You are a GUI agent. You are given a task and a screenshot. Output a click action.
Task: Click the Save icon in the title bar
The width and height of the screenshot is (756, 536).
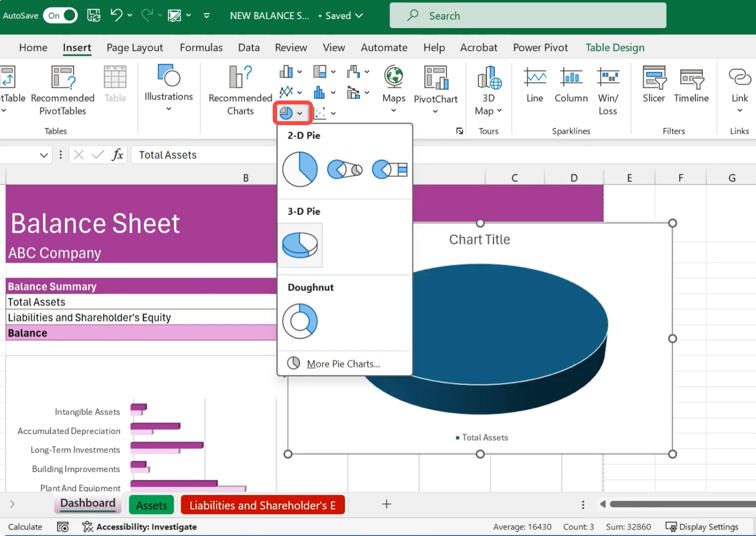point(94,15)
